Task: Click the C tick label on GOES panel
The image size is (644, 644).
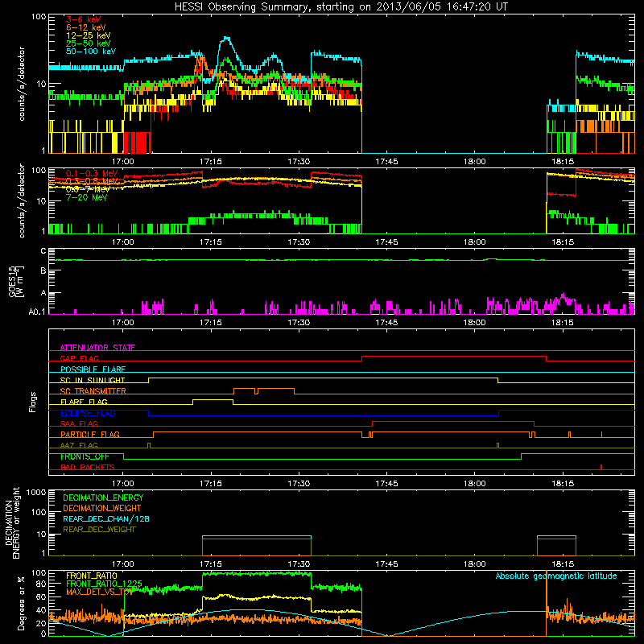Action: point(43,250)
